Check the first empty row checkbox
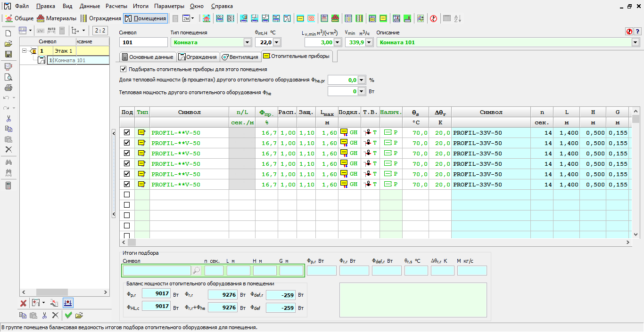The image size is (644, 332). coord(126,194)
